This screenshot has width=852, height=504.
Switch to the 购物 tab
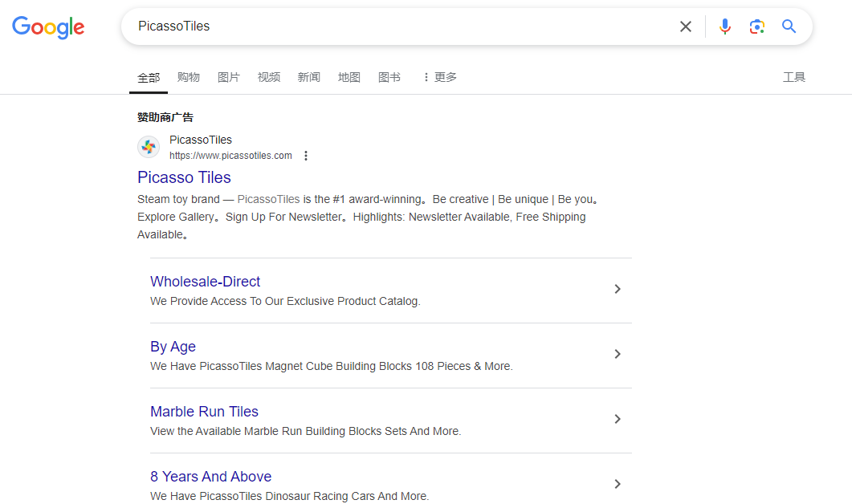point(189,77)
